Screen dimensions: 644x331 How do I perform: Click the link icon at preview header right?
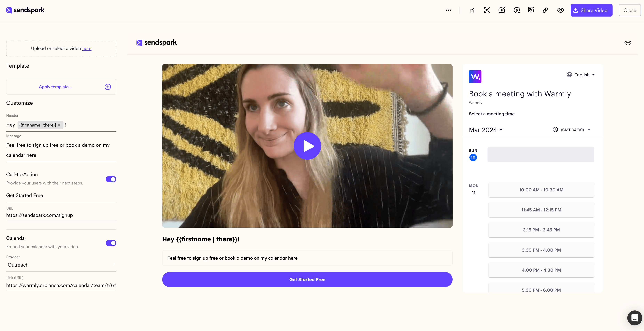pos(628,43)
